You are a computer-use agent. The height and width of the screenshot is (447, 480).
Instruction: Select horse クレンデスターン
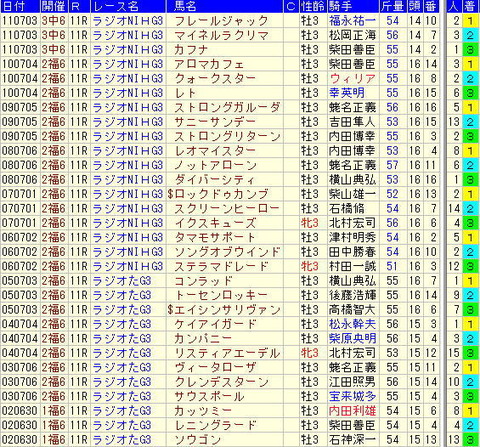221,382
